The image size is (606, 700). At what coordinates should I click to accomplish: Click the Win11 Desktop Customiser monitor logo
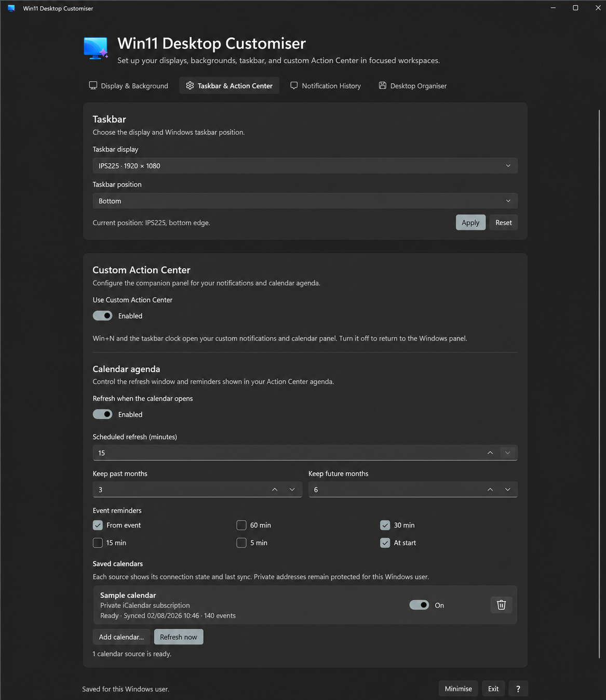[96, 48]
